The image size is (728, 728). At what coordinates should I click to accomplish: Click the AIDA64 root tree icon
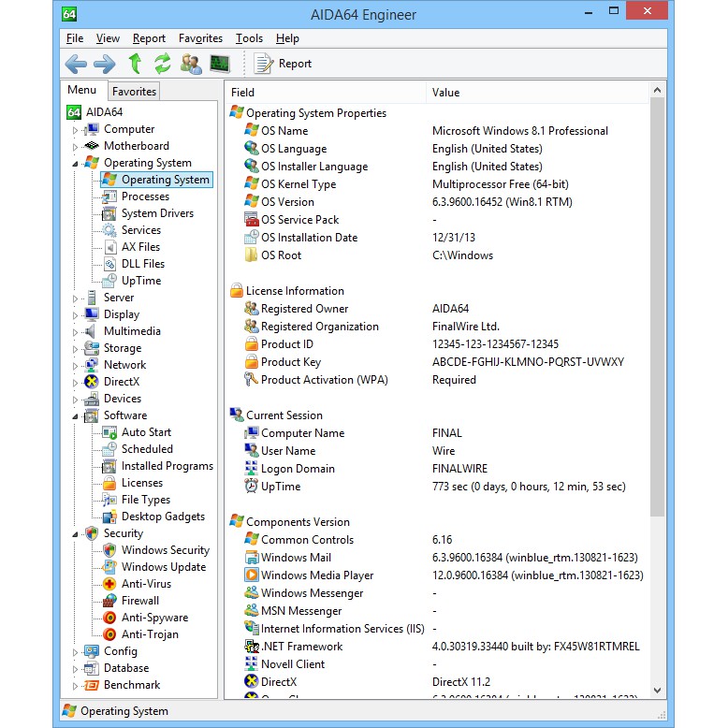pos(73,112)
